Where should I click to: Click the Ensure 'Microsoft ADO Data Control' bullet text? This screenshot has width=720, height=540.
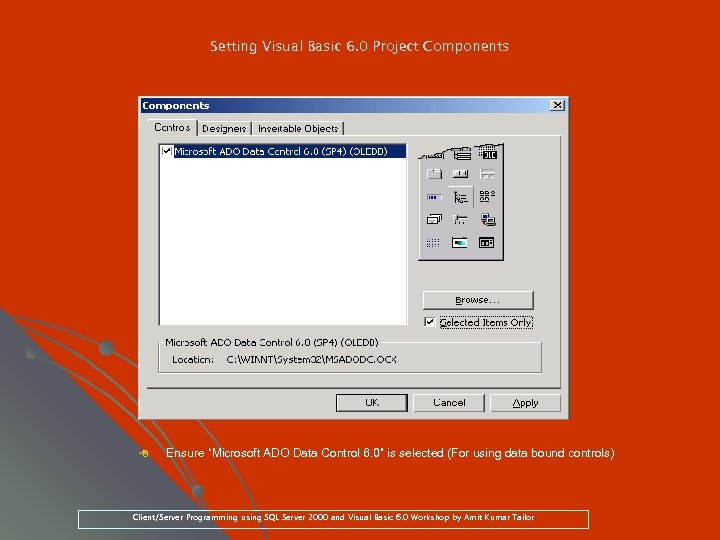390,453
